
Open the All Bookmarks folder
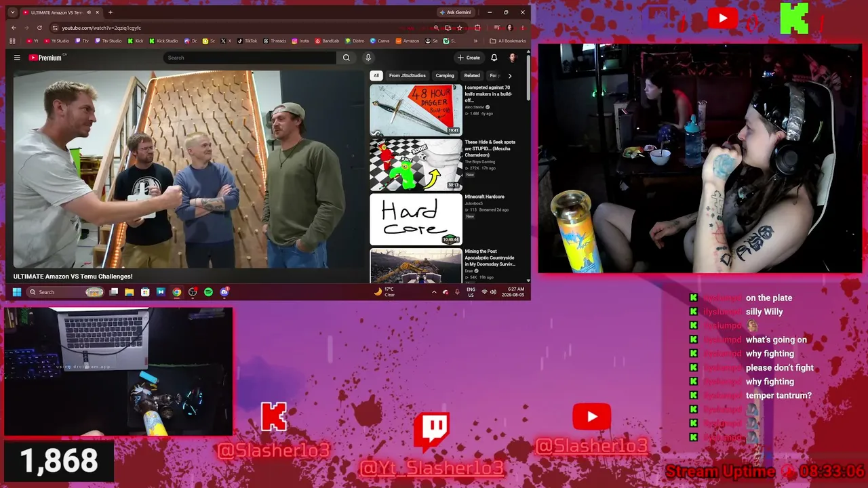(508, 41)
